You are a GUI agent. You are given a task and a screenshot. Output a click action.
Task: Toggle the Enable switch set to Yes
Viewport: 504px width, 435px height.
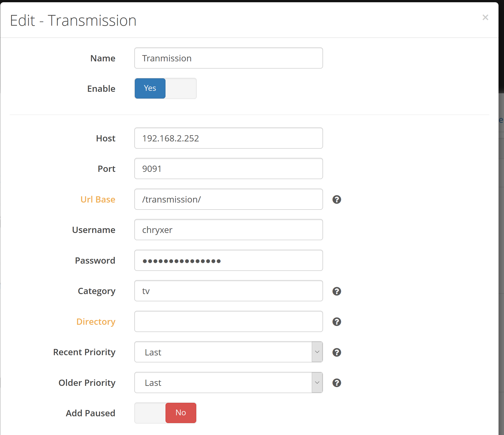coord(165,88)
